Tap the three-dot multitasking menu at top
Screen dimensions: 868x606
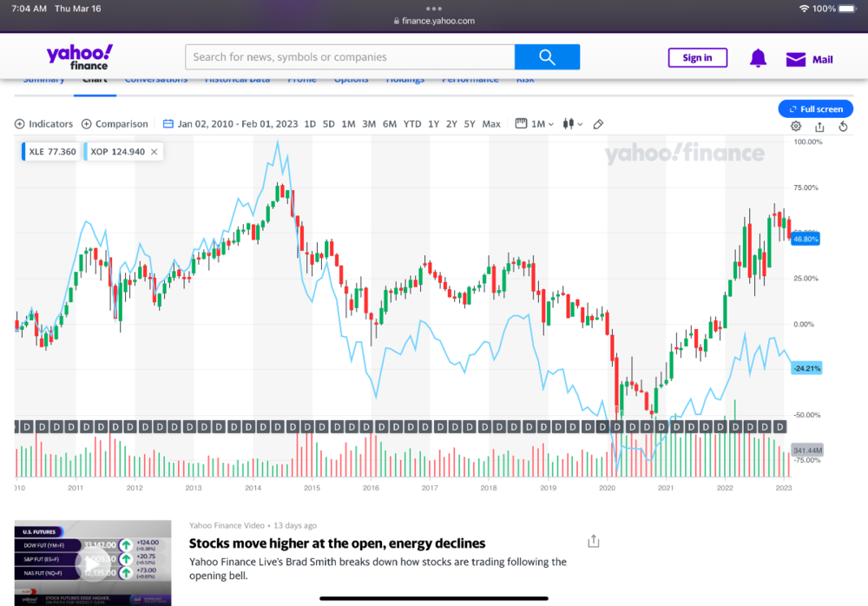click(x=434, y=9)
